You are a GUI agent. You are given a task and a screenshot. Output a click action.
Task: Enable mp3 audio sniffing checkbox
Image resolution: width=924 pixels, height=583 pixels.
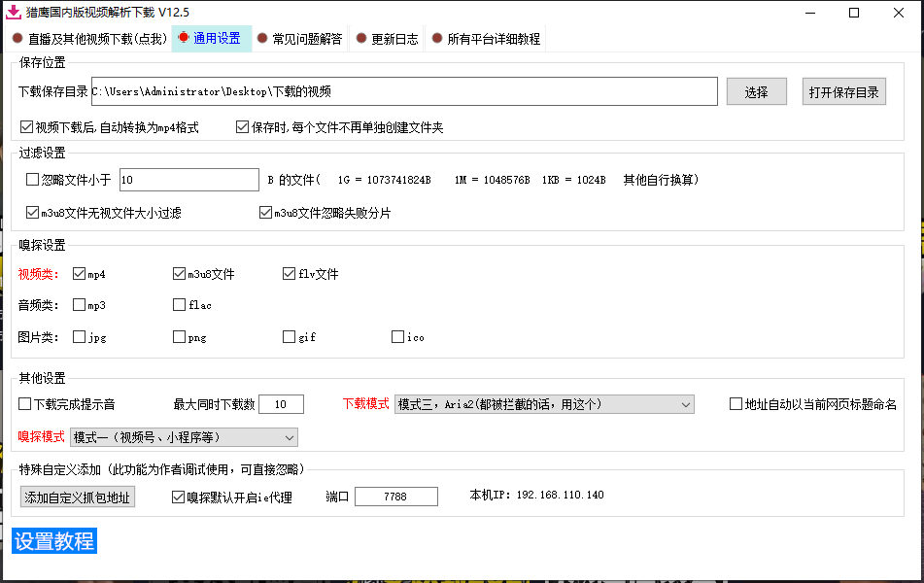click(80, 305)
